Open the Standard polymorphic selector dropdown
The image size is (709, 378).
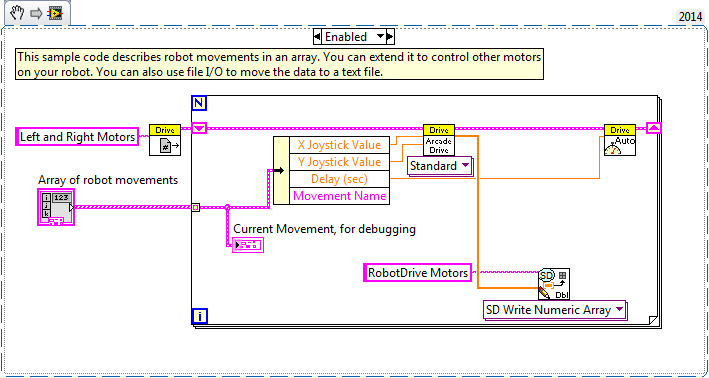[x=439, y=166]
